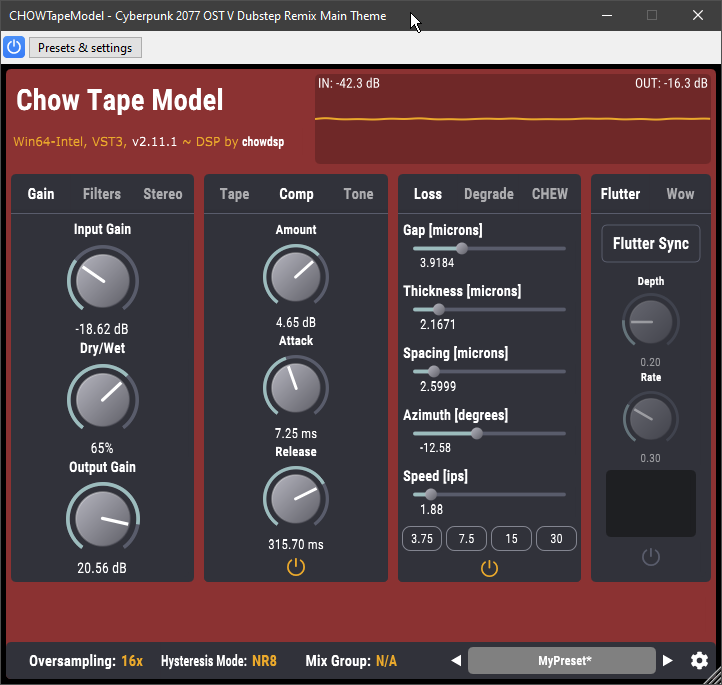Click the Gap [microns] slider handle
This screenshot has width=722, height=685.
pos(462,249)
